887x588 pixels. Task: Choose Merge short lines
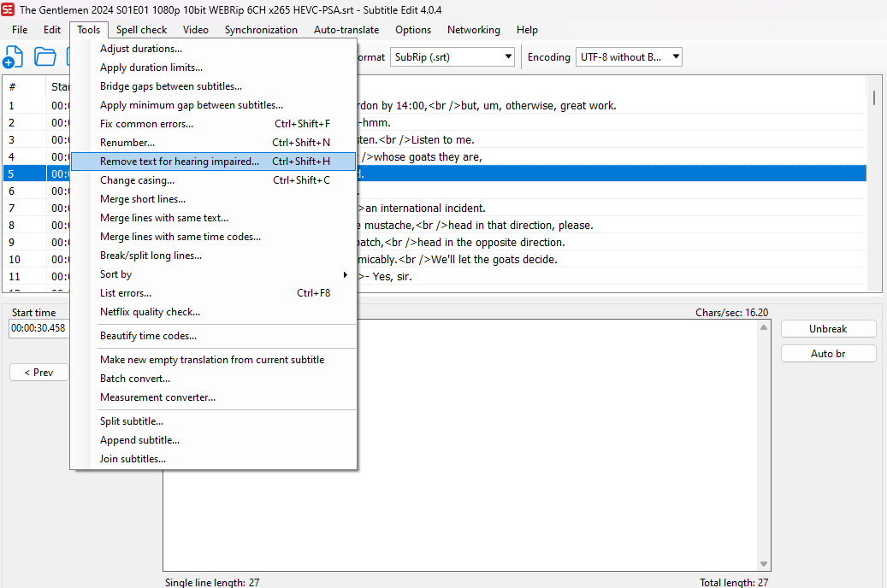pos(213,199)
